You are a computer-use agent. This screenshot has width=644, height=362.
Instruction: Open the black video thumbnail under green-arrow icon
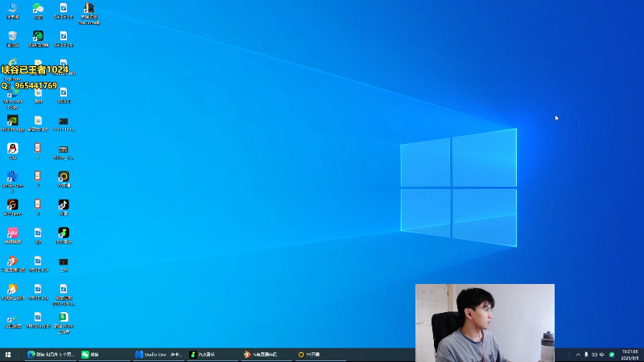tap(64, 265)
